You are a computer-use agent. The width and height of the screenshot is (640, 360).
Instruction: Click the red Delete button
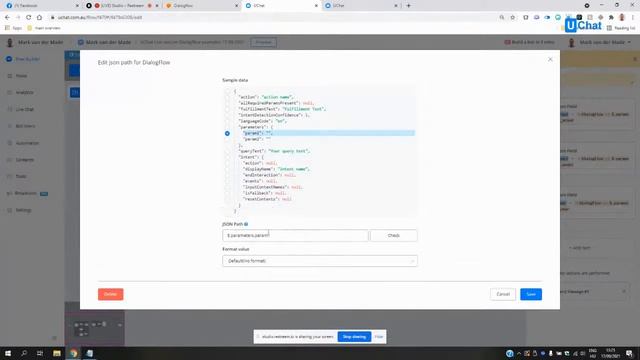pos(110,294)
